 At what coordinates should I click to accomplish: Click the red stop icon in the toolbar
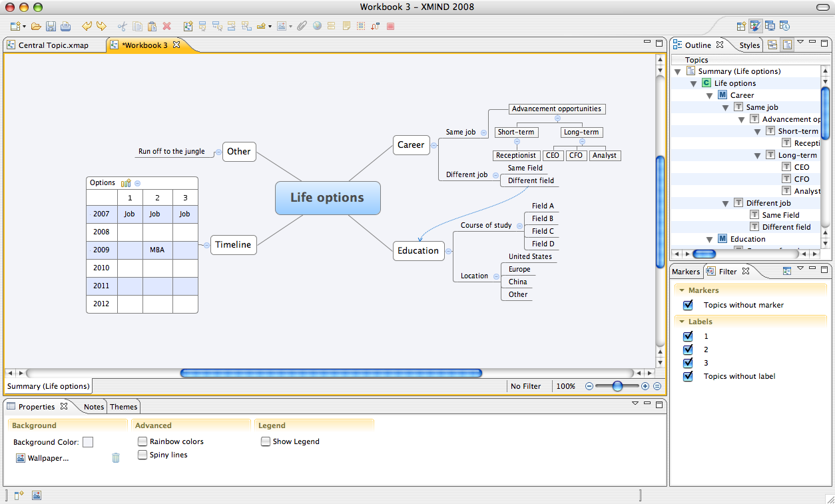click(390, 27)
